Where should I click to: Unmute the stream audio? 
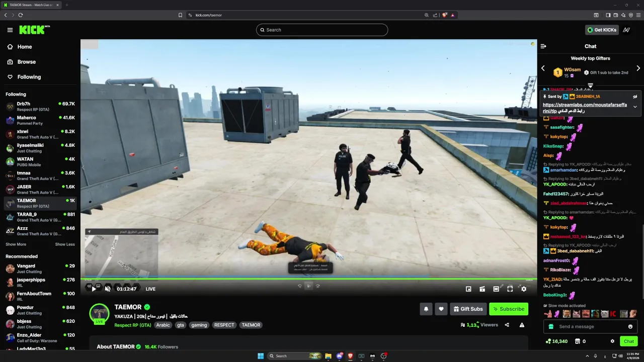click(x=107, y=289)
